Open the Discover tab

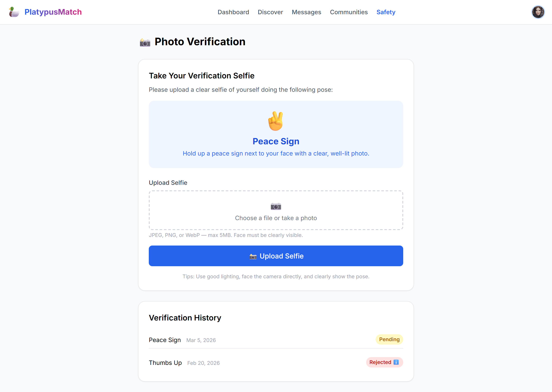click(270, 12)
